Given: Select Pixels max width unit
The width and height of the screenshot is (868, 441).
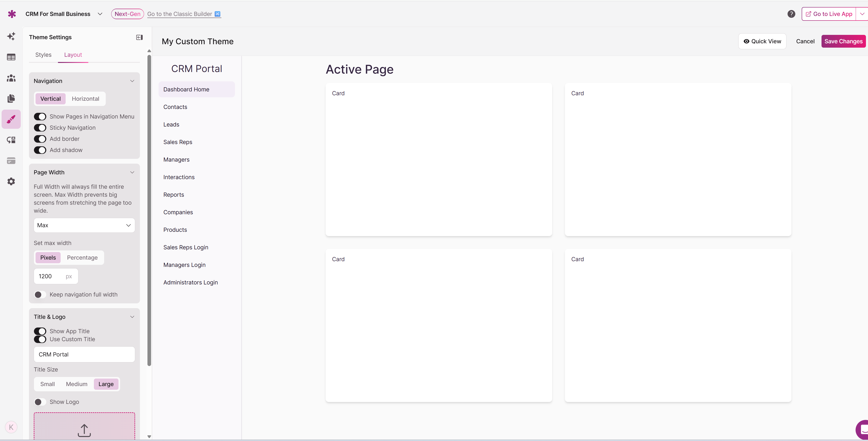Looking at the screenshot, I should 48,257.
